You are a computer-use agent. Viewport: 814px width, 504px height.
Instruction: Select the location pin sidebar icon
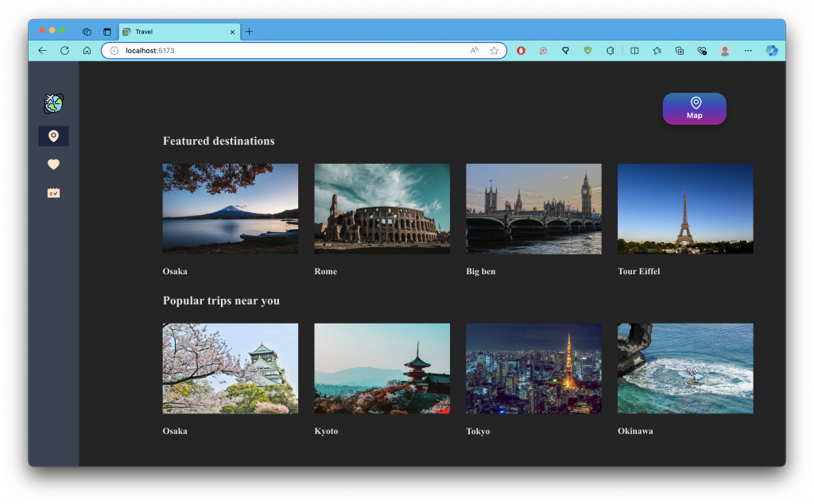pyautogui.click(x=53, y=136)
